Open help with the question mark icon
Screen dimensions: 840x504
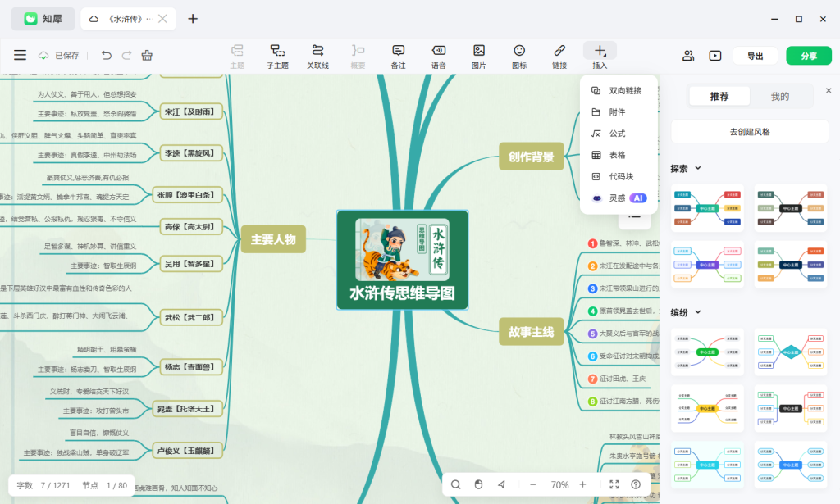[x=636, y=484]
